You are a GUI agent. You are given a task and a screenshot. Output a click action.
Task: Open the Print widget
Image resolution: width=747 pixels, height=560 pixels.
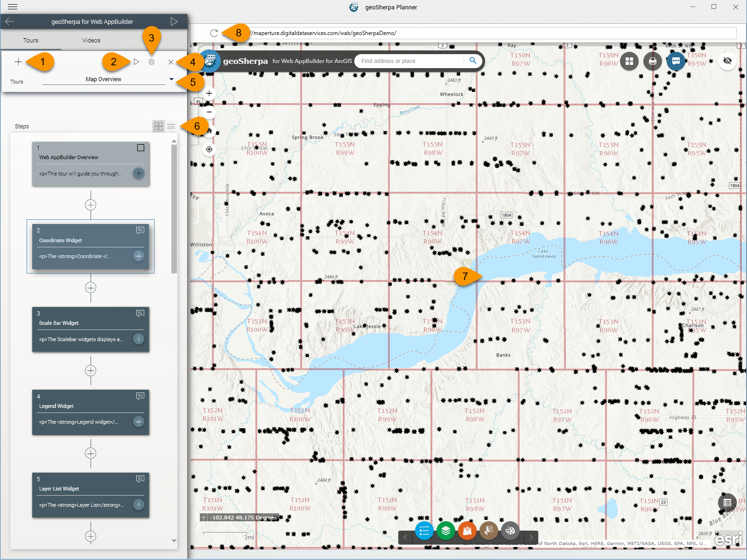pyautogui.click(x=653, y=61)
